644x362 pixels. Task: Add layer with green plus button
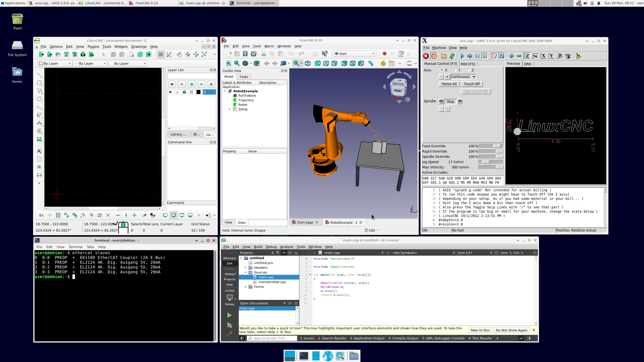[192, 84]
